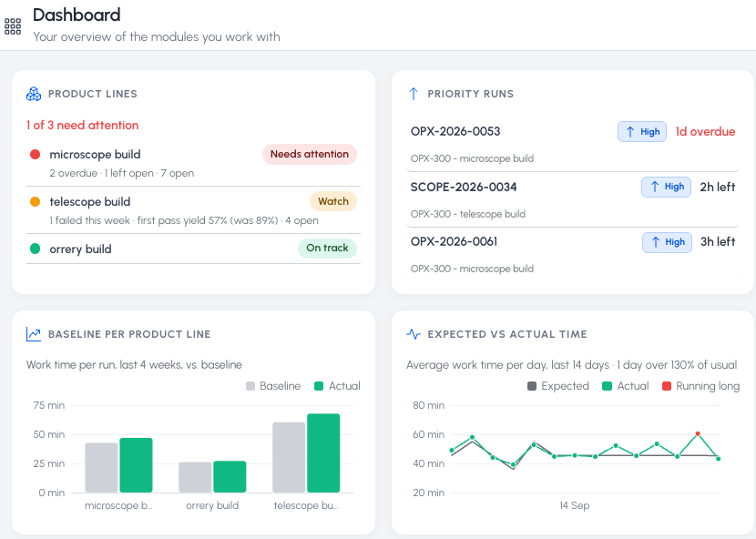The width and height of the screenshot is (756, 539).
Task: Click 'Work time per run' chart description
Action: [x=134, y=365]
